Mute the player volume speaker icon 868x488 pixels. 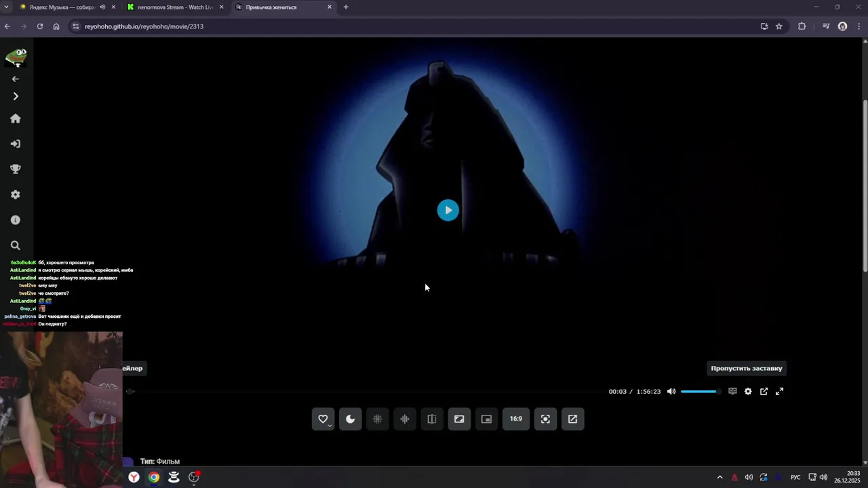click(x=671, y=391)
